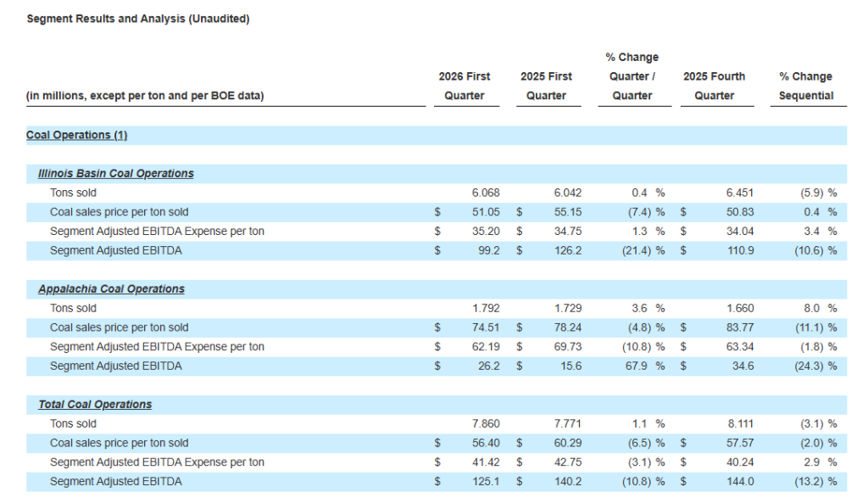
Task: Select the Appalachia Coal Operations heading
Action: (x=111, y=289)
